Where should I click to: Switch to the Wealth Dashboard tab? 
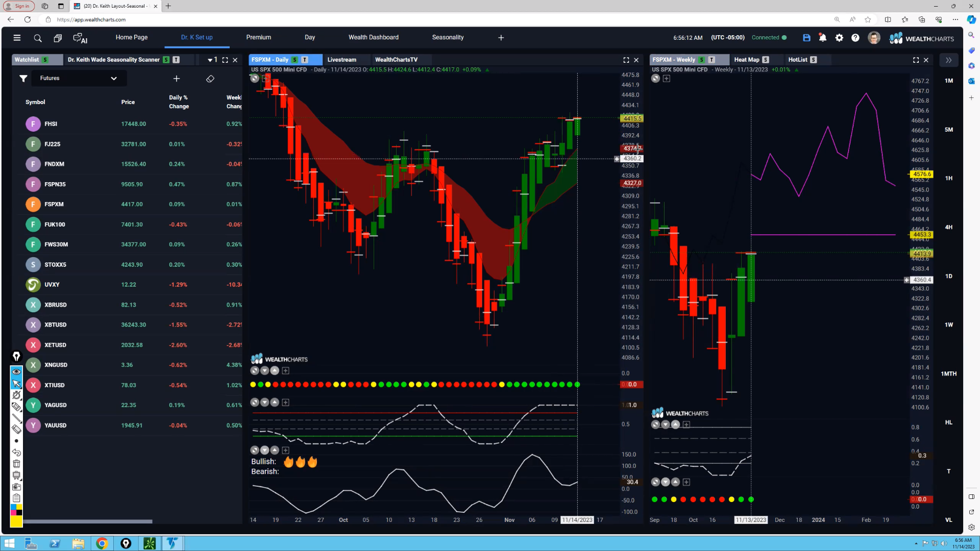[374, 37]
